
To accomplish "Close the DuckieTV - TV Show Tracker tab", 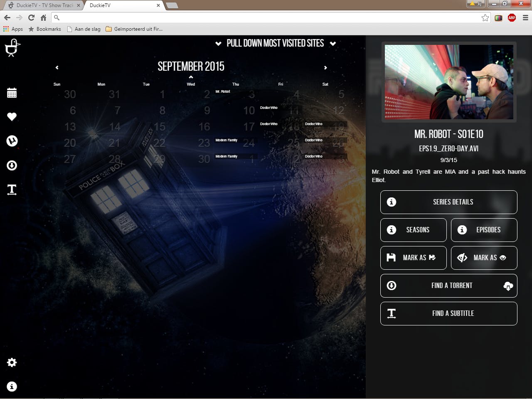I will [x=79, y=5].
